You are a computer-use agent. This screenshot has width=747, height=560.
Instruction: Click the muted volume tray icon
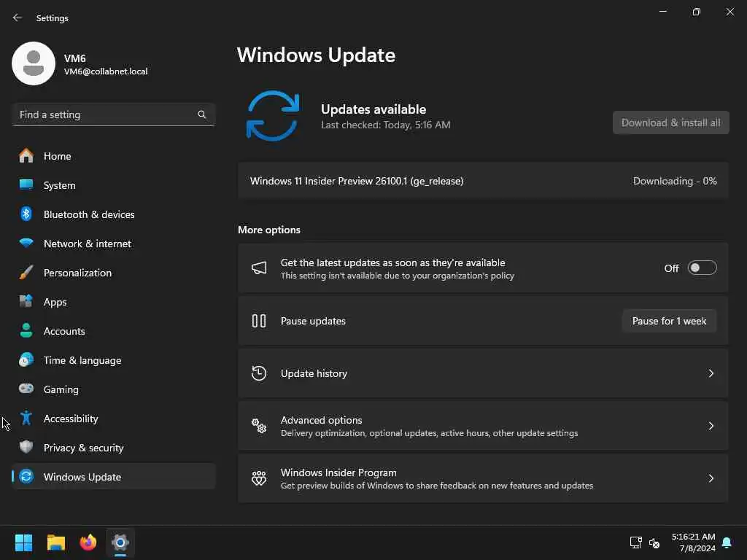[654, 542]
